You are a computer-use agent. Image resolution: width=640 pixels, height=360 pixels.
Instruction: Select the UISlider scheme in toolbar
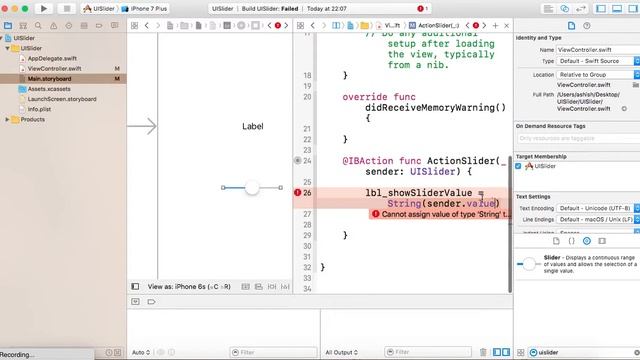click(99, 9)
